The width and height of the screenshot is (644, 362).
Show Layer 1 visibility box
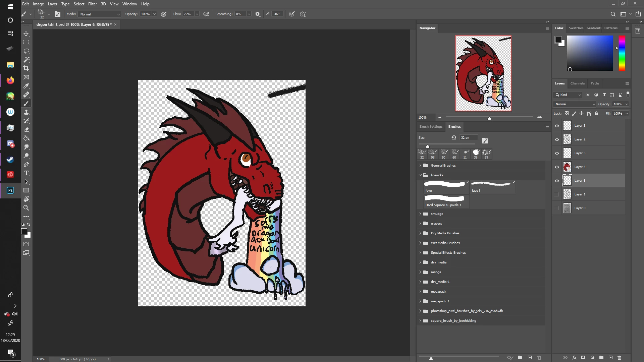pyautogui.click(x=557, y=194)
